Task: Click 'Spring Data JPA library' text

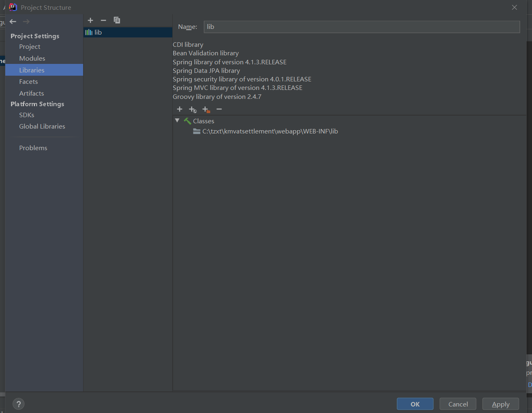Action: click(206, 71)
